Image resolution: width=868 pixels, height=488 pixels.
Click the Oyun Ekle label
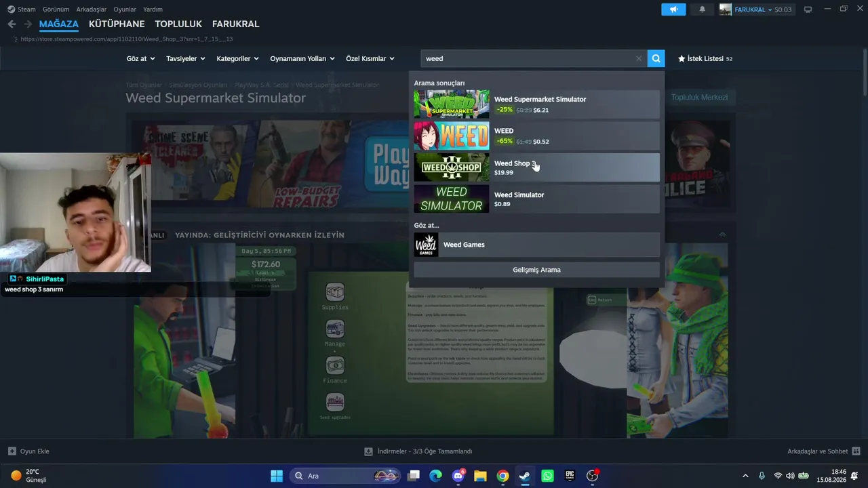coord(35,451)
